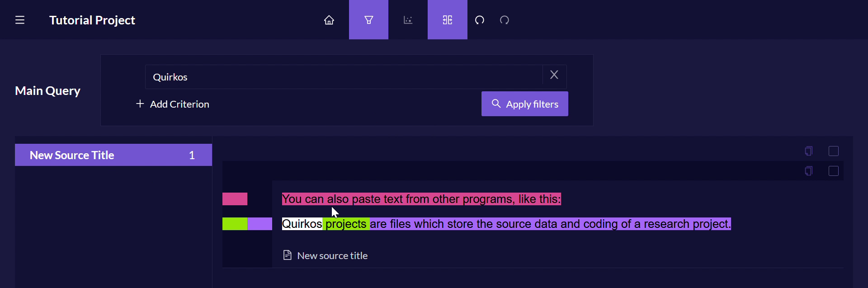
Task: Open the New source title link
Action: coord(332,255)
